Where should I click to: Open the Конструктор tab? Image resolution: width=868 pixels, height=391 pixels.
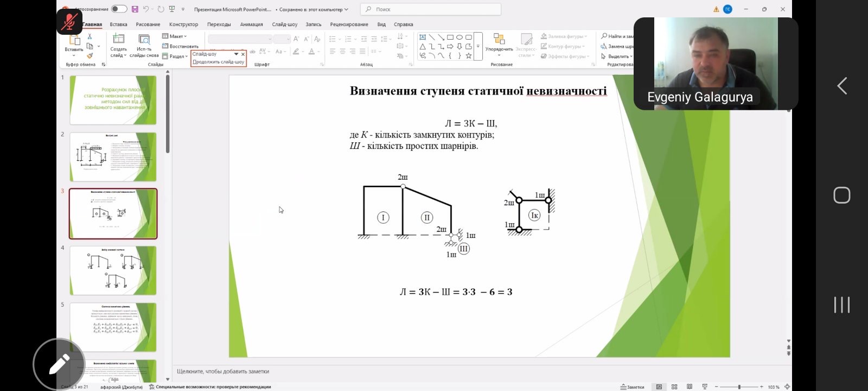(x=183, y=24)
